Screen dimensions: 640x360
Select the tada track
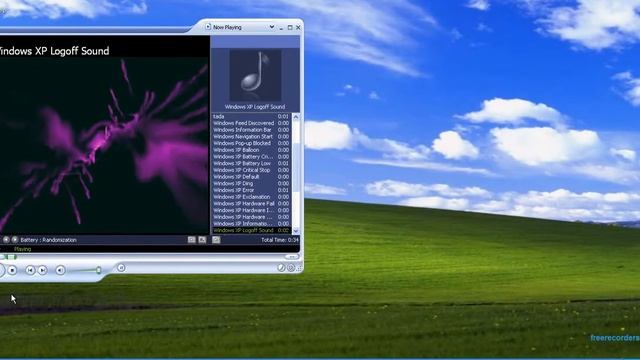click(x=251, y=116)
